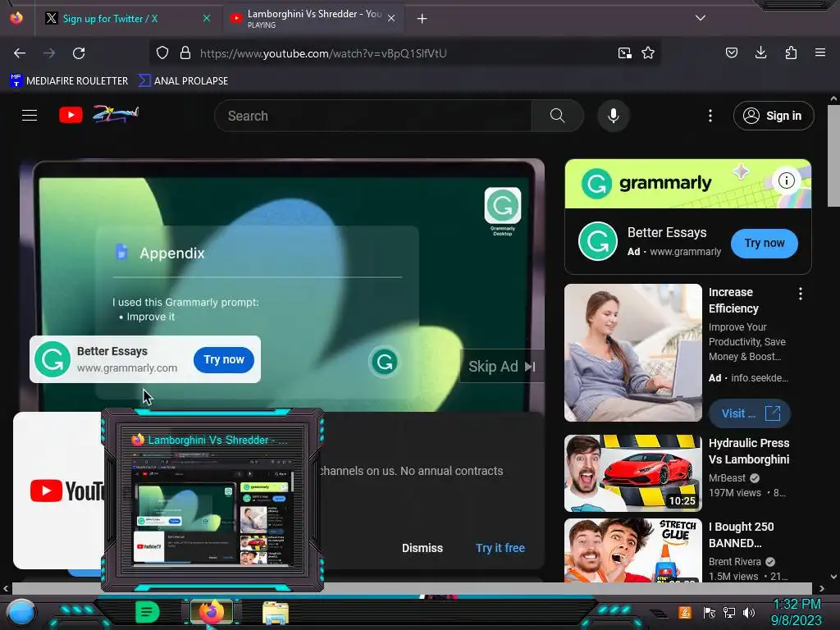Click page vertical scrollbar thumb

coord(833,155)
